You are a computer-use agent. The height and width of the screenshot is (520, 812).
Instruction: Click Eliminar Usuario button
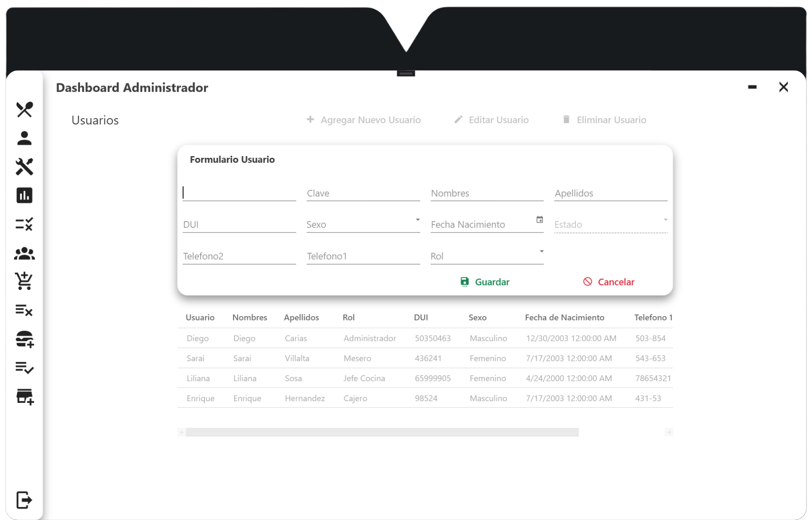point(604,120)
